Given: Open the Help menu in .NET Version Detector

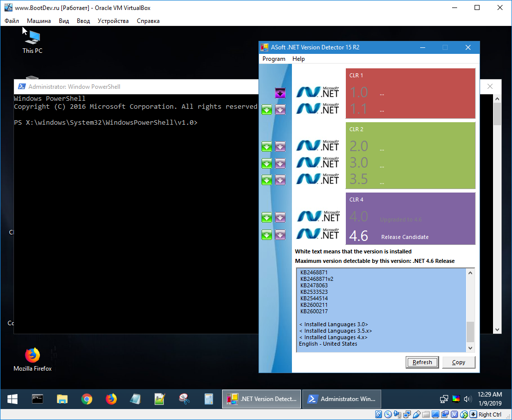Looking at the screenshot, I should pos(298,59).
